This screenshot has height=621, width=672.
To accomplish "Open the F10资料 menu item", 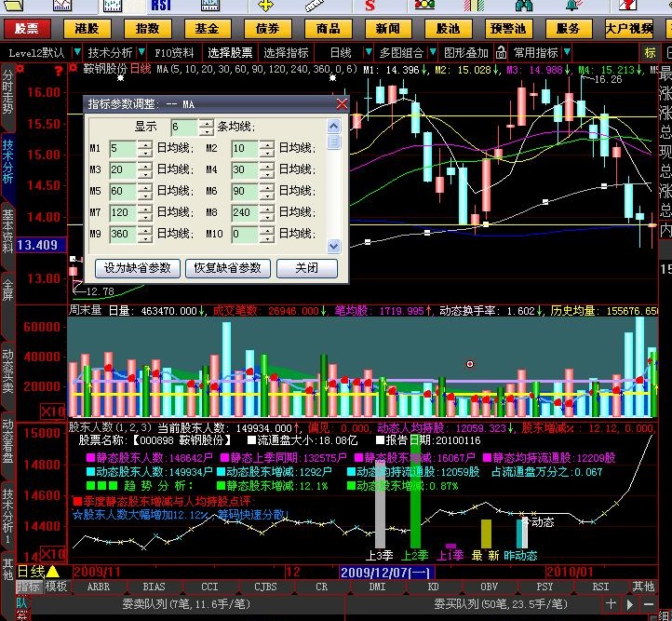I will [174, 53].
